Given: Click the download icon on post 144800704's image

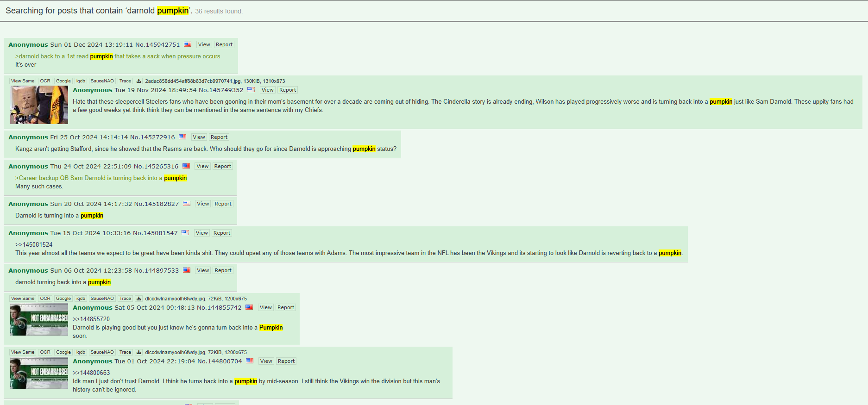Looking at the screenshot, I should coord(138,352).
